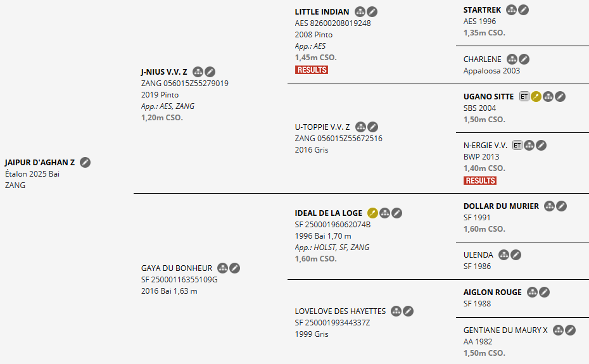Open the progeny icon next to DOLLAR DU MURIER
The width and height of the screenshot is (589, 364).
[x=550, y=206]
